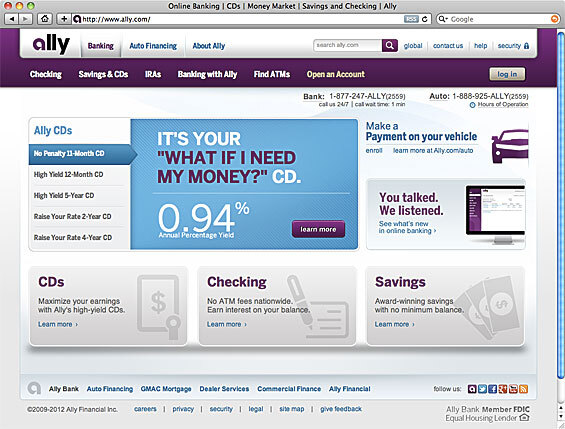The image size is (565, 429).
Task: Click Open an Account
Action: pos(336,75)
